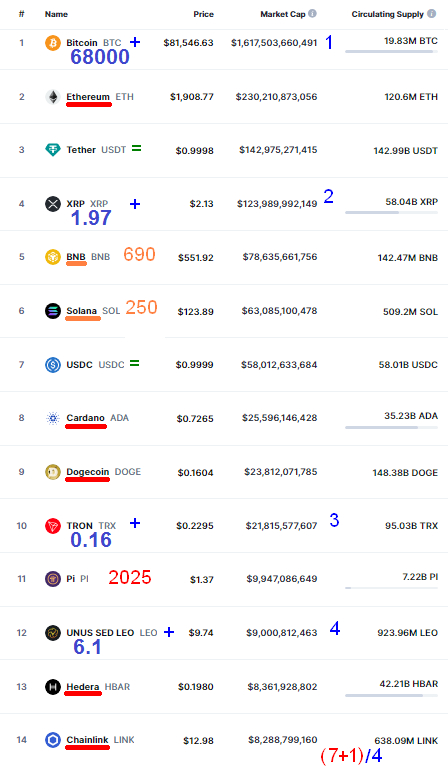Image resolution: width=448 pixels, height=768 pixels.
Task: Click the Circulating Supply info icon
Action: (431, 14)
